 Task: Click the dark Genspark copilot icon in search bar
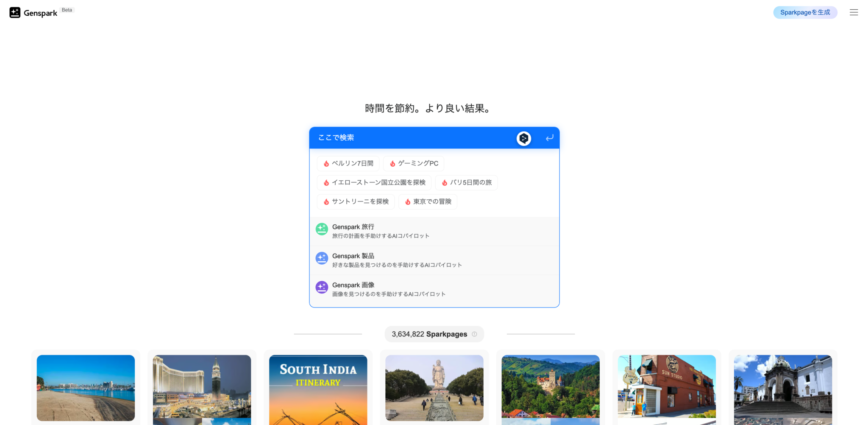click(523, 138)
